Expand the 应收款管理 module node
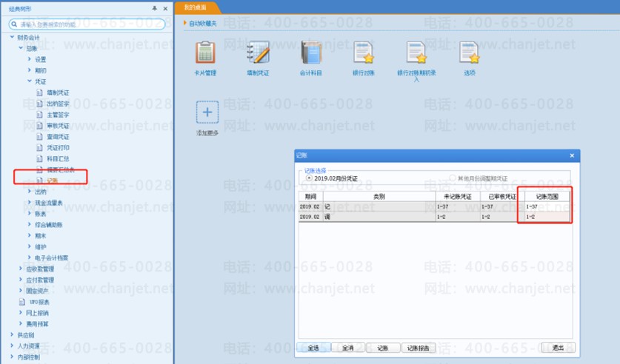This screenshot has height=364, width=620. (x=21, y=269)
